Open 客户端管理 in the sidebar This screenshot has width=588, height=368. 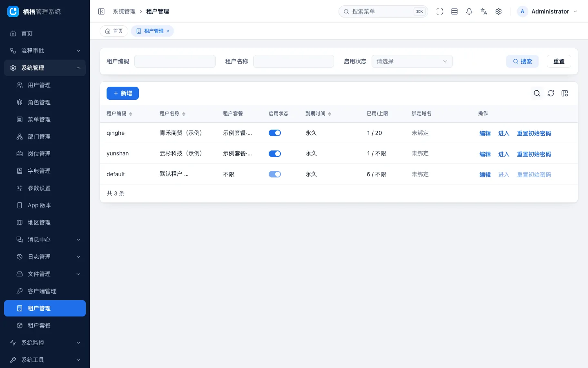(45, 291)
